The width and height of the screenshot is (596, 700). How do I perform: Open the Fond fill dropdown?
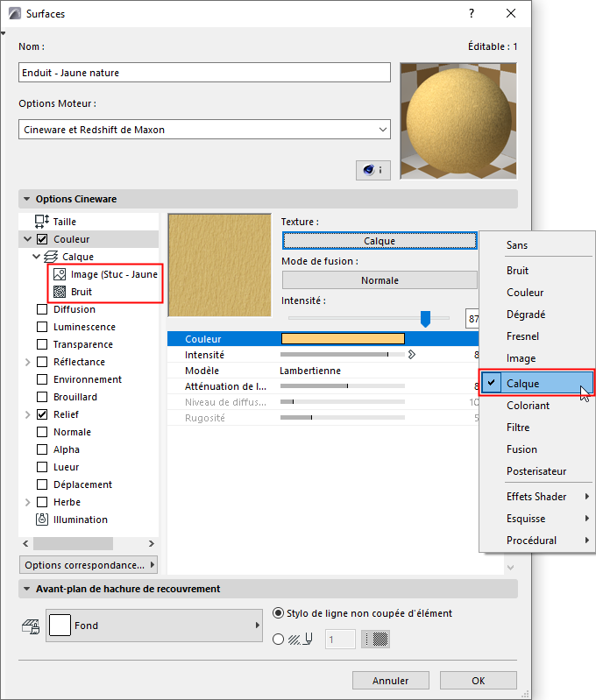point(154,626)
